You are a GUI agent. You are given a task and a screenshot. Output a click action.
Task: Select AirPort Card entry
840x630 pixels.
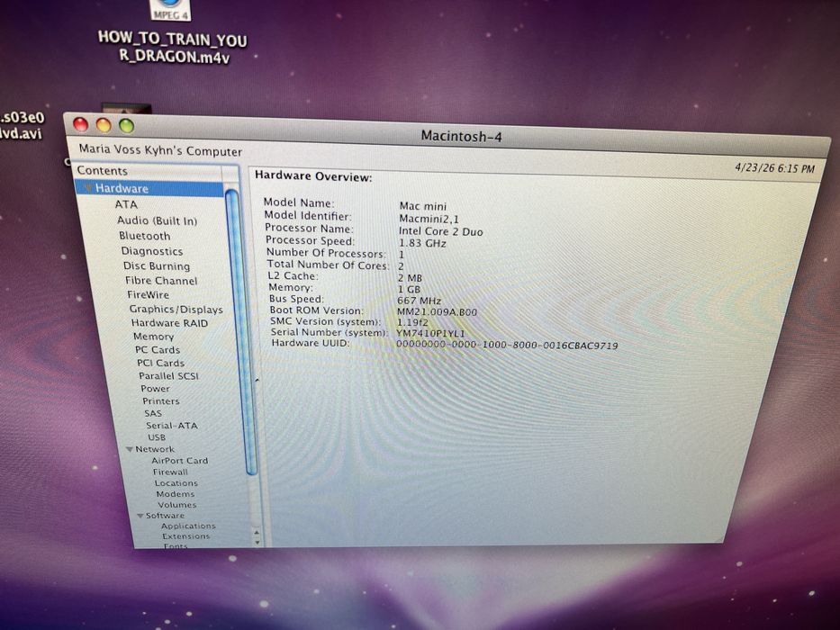pos(179,461)
